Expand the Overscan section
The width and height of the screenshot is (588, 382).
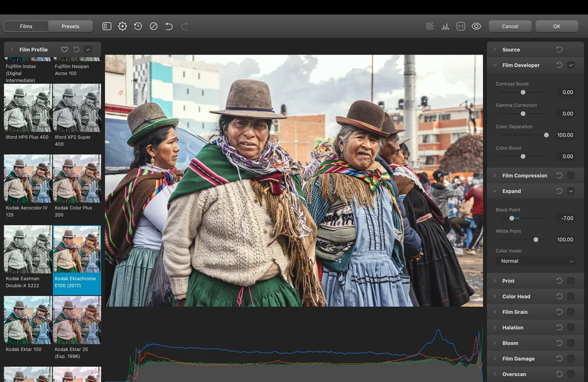point(495,374)
